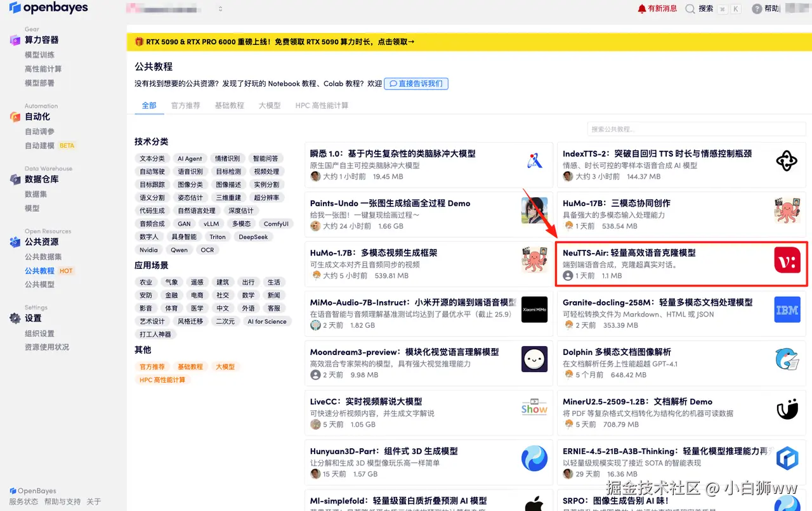The image size is (812, 511).
Task: Open 自动调参 in the sidebar
Action: [39, 131]
